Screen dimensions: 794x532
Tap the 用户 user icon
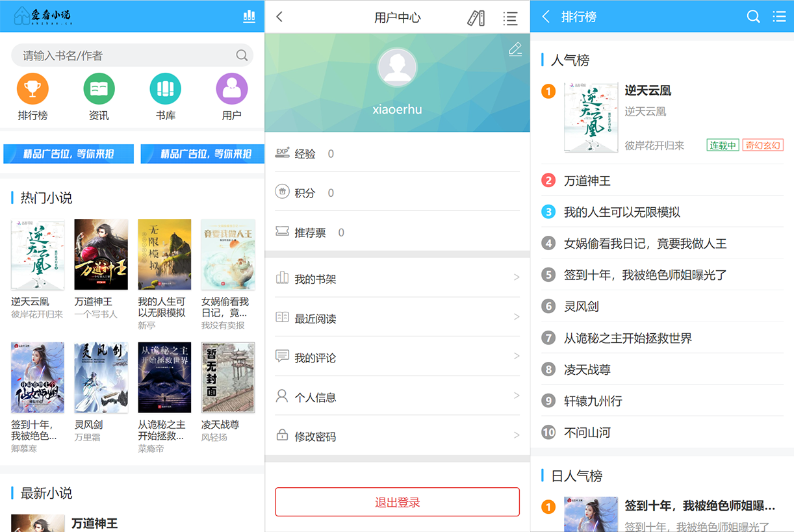(231, 89)
